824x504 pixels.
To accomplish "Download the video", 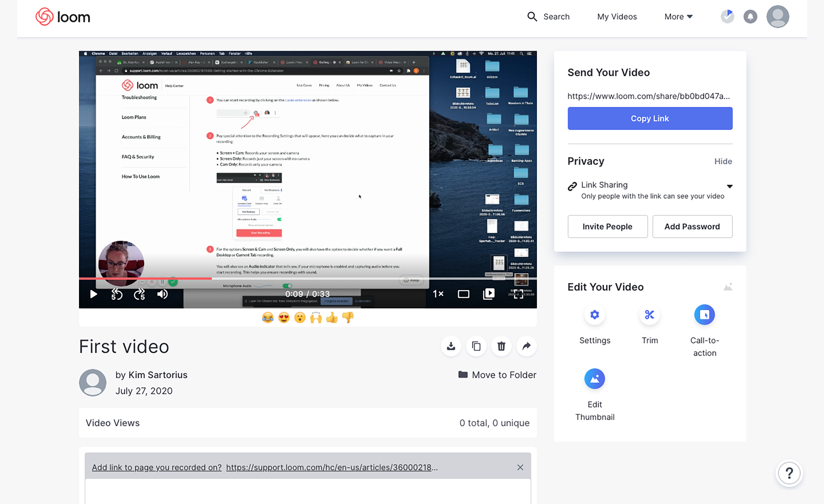I will [x=451, y=346].
